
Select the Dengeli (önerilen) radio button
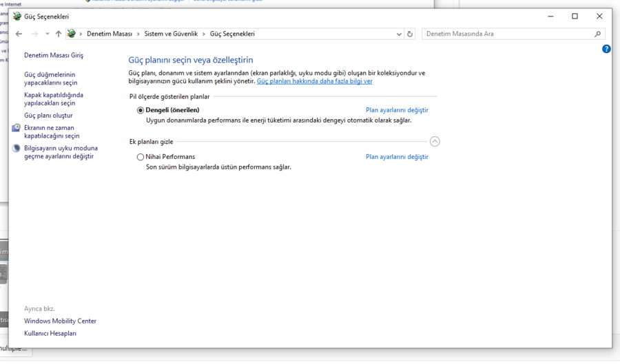141,110
